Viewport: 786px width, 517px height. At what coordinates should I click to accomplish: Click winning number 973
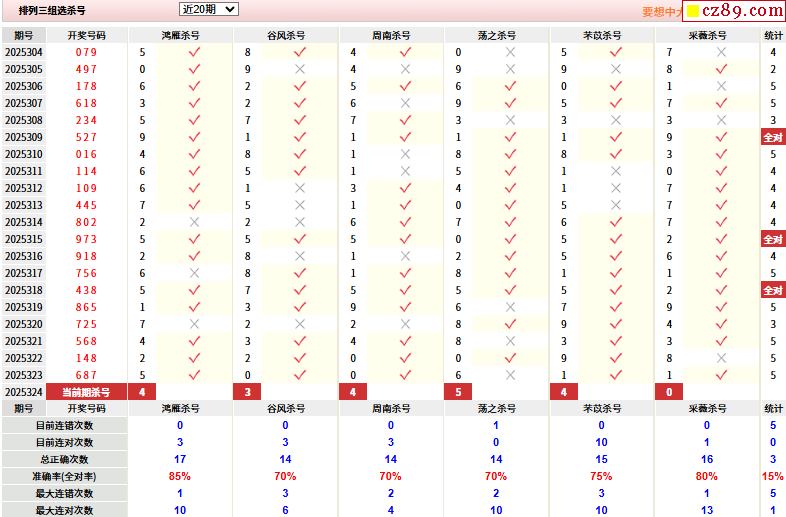click(x=86, y=239)
